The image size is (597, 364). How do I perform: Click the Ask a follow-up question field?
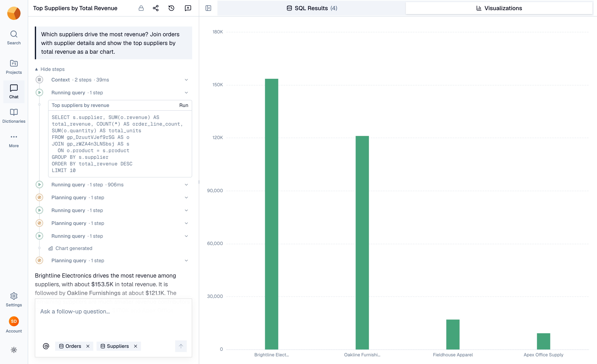[x=113, y=312]
